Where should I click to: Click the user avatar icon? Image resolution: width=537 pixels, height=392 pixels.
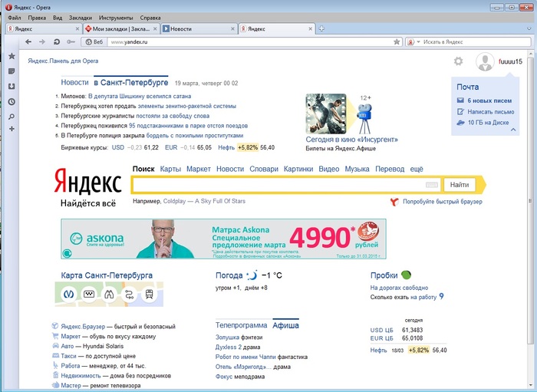click(485, 62)
